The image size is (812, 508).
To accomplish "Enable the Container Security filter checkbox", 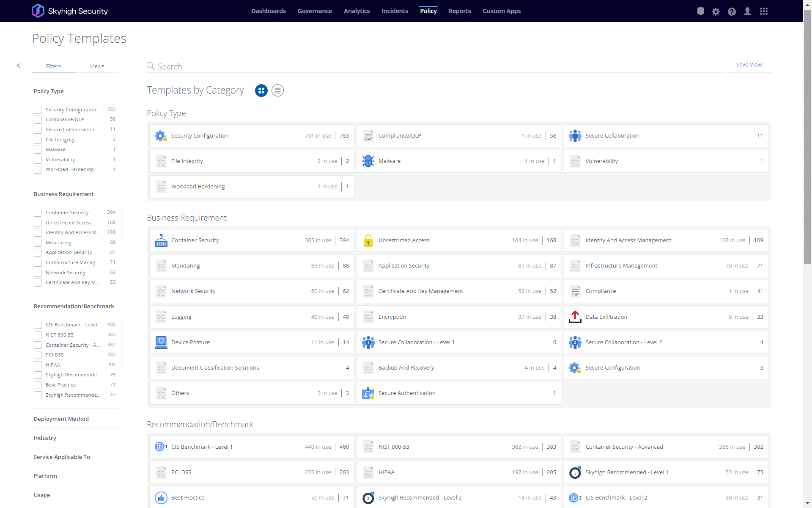I will (x=38, y=213).
